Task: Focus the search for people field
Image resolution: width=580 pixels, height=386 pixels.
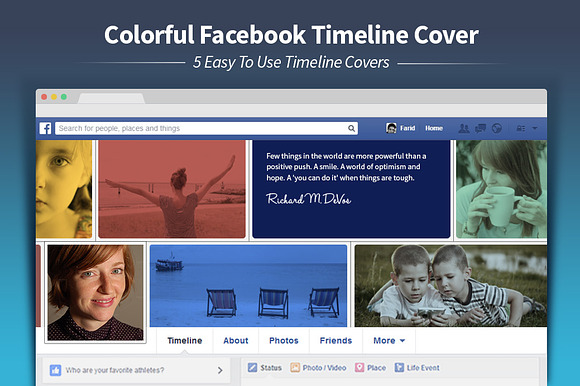Action: tap(206, 128)
